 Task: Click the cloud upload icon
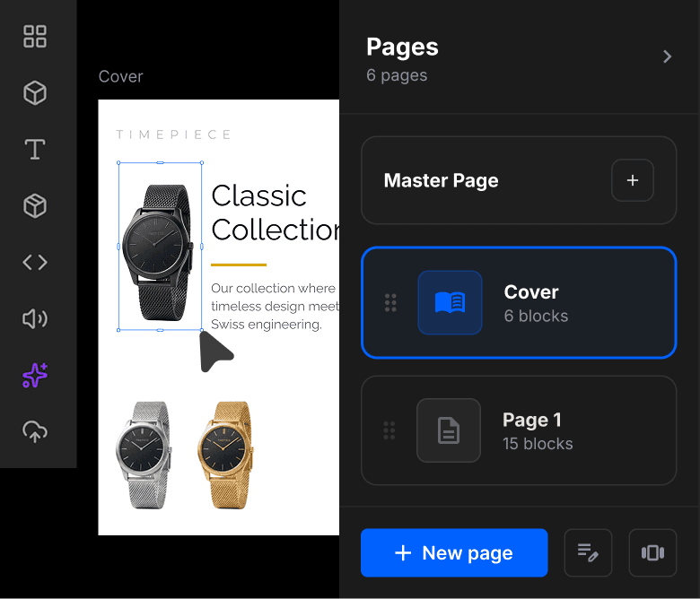(x=35, y=432)
